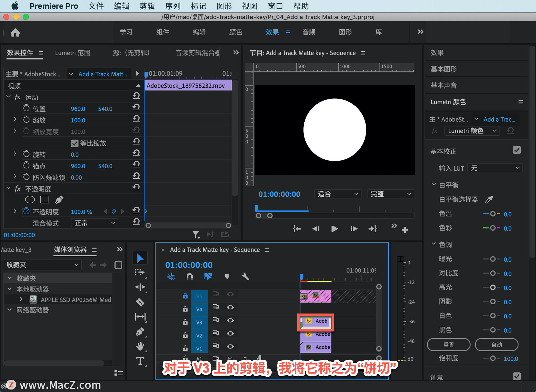Show more workspaces overflow chevron
The width and height of the screenshot is (536, 392).
pyautogui.click(x=420, y=32)
